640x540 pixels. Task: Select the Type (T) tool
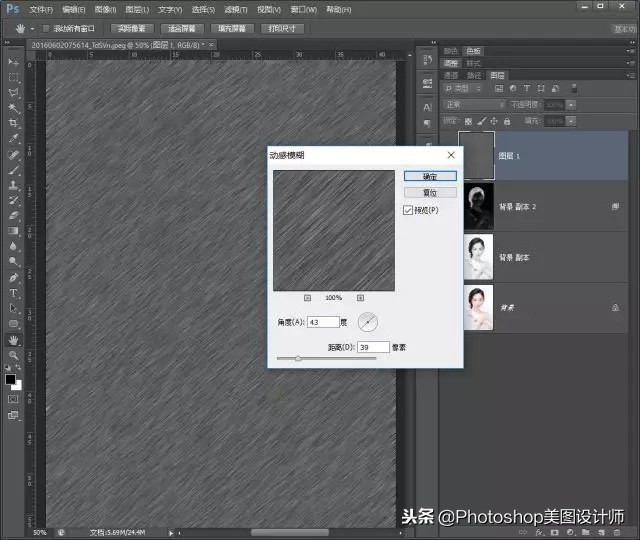[x=14, y=293]
